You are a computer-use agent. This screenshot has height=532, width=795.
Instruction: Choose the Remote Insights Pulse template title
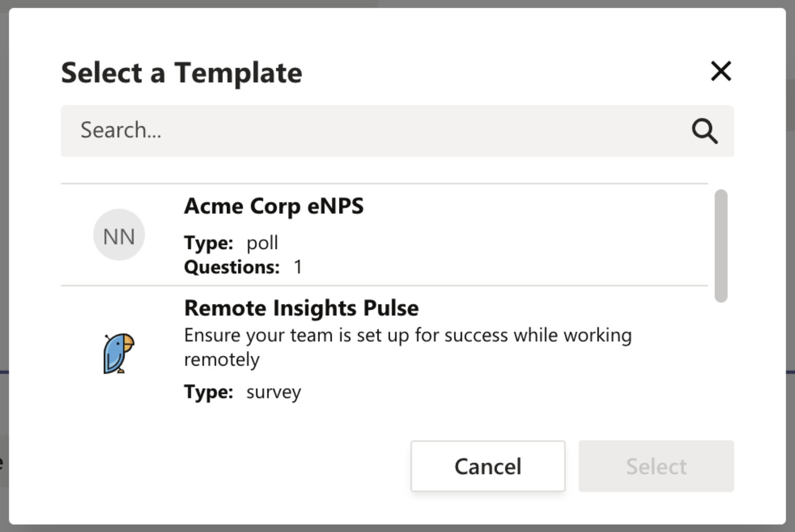coord(301,308)
